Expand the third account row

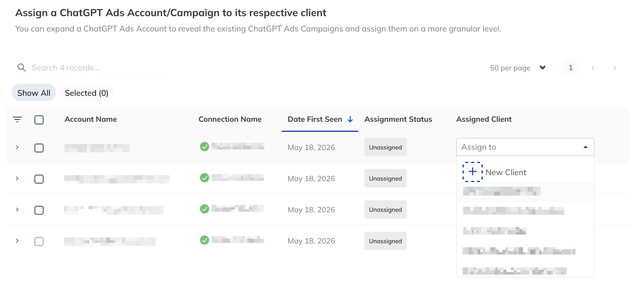tap(17, 209)
